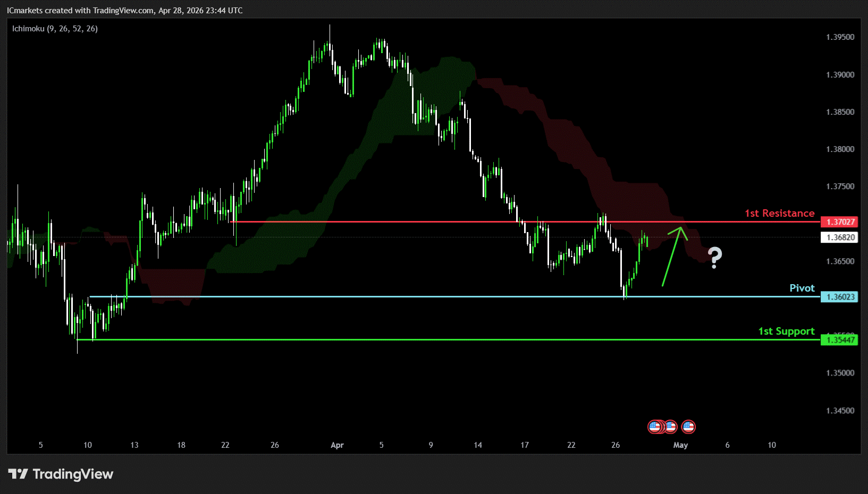Click the "Pivot" text label

click(x=802, y=288)
